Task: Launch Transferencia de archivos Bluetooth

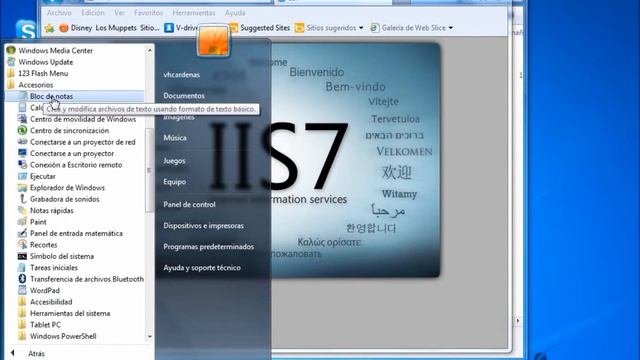Action: [x=87, y=279]
